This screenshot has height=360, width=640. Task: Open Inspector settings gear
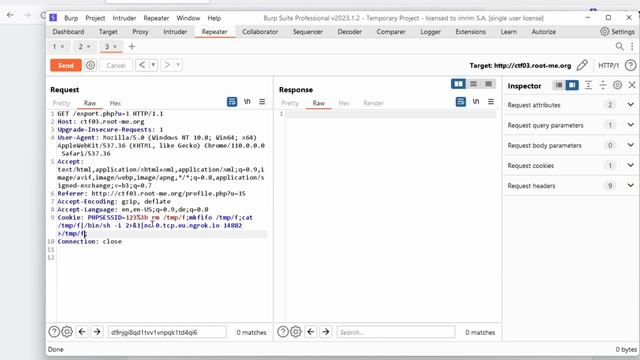point(617,85)
